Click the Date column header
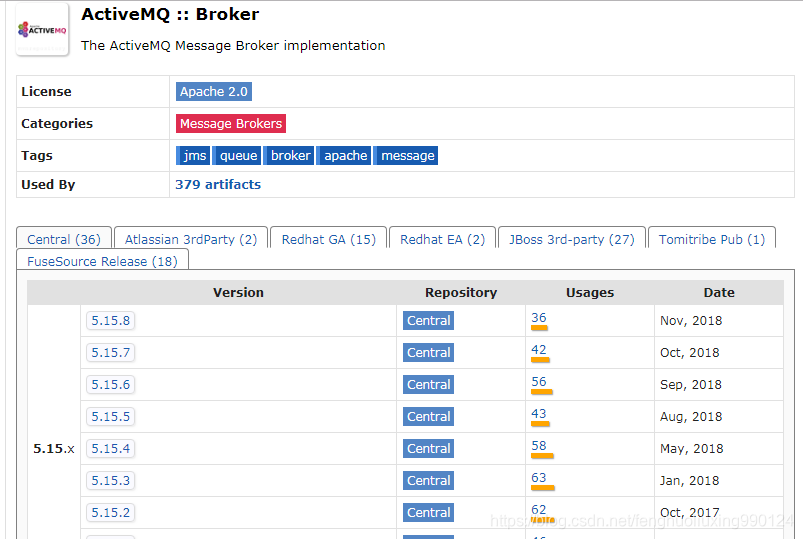 (x=719, y=293)
